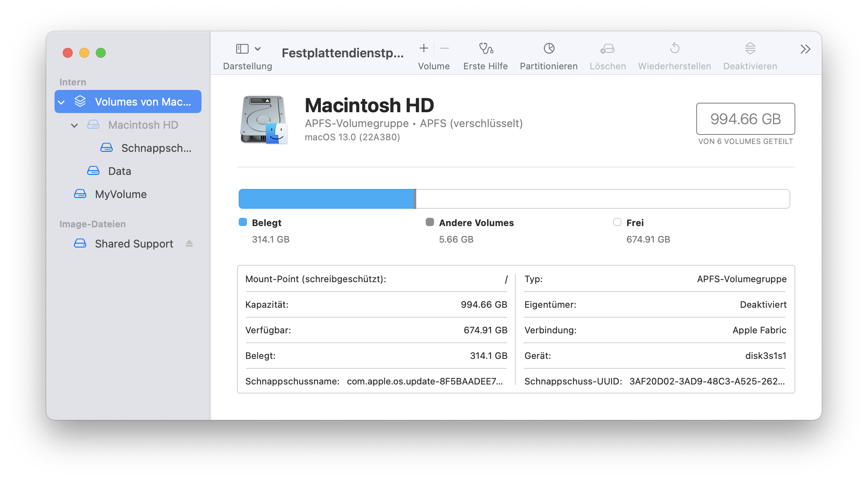Click the 994.66 GB capacity box
This screenshot has height=481, width=868.
click(745, 119)
